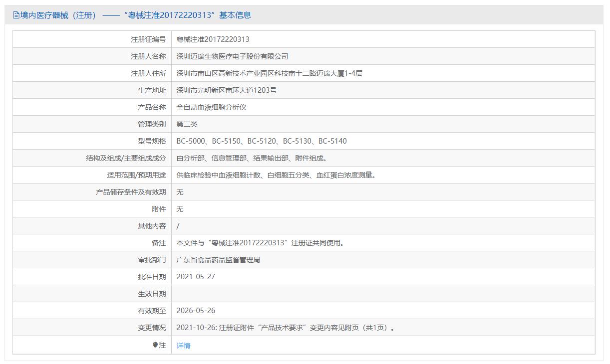Click the 型号规格 label
610x364 pixels.
pos(152,141)
